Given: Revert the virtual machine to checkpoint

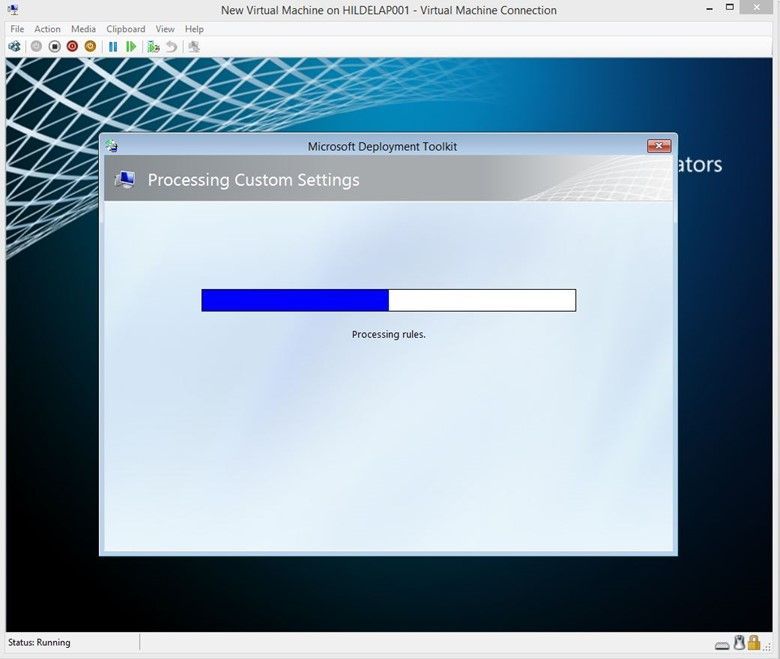Looking at the screenshot, I should pos(171,47).
